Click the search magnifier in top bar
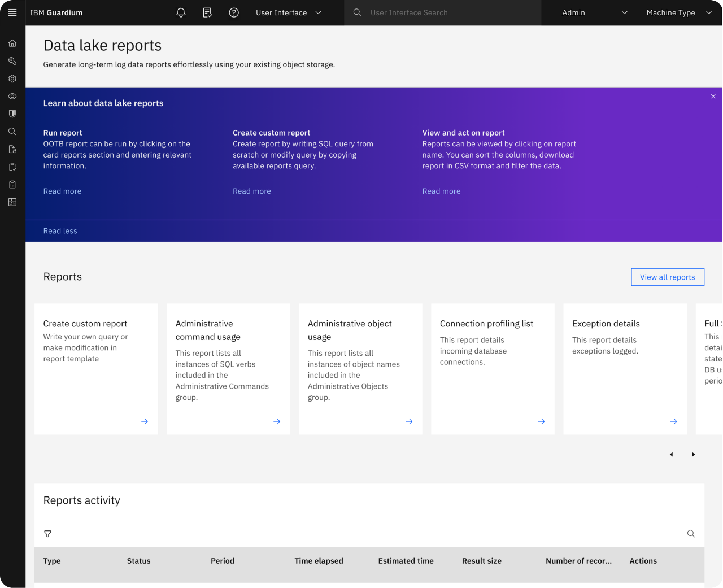723x588 pixels. point(357,12)
